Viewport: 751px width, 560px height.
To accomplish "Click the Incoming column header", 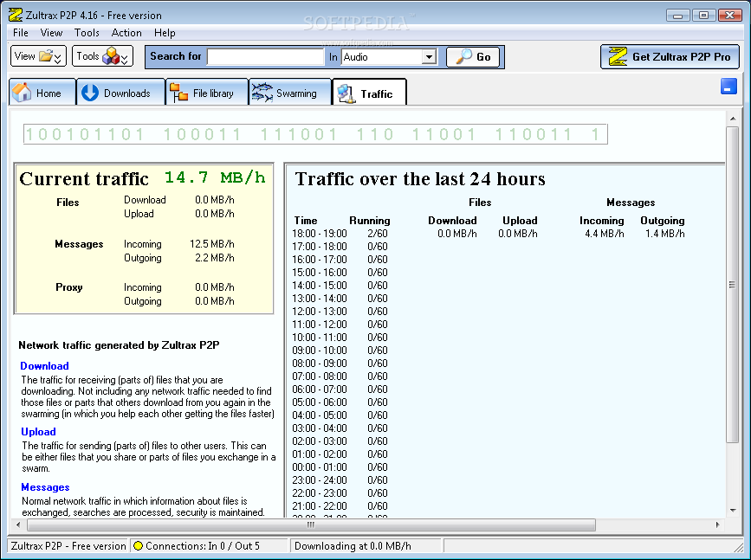I will 601,221.
